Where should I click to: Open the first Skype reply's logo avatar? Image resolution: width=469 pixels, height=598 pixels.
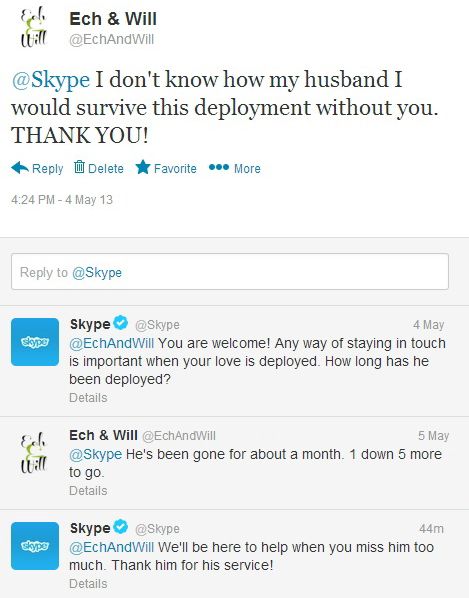pos(35,342)
